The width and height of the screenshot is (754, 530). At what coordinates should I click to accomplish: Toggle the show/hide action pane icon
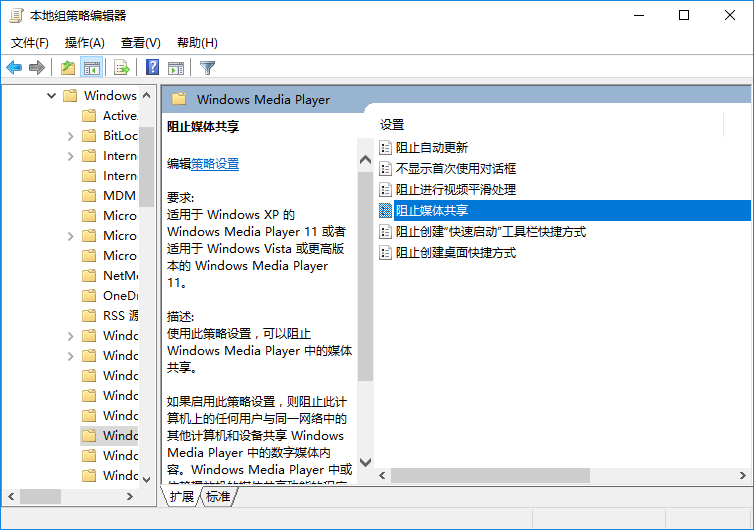176,68
